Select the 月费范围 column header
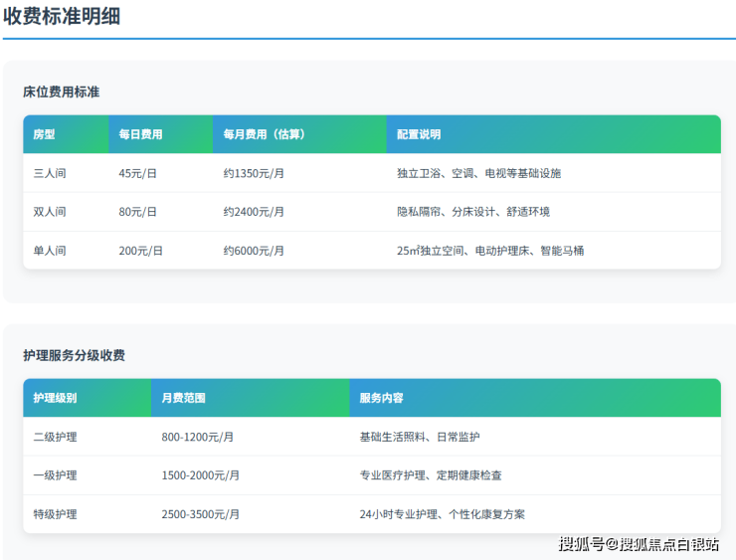The width and height of the screenshot is (736, 560). [x=184, y=398]
